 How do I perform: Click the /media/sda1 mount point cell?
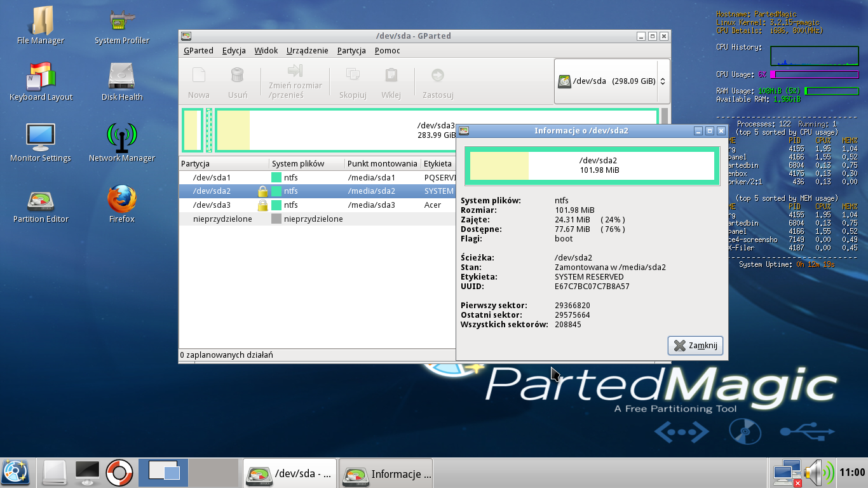point(371,178)
